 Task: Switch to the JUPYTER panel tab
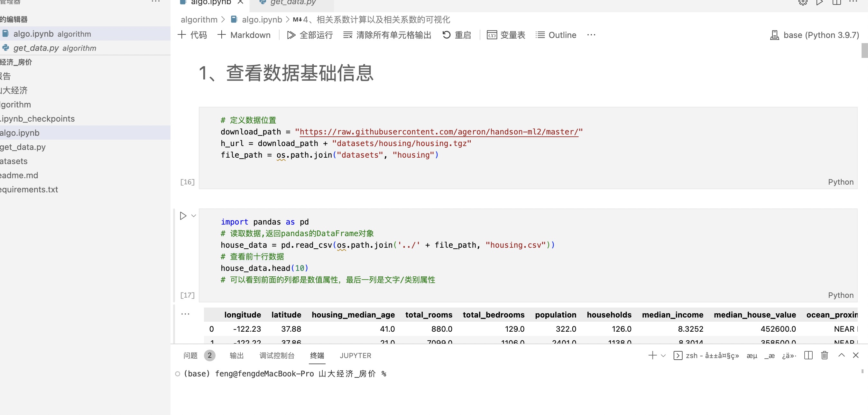point(356,355)
